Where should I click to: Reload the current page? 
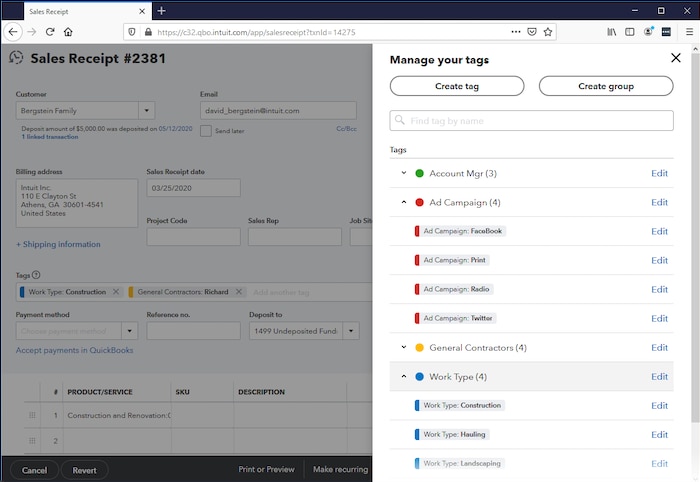(x=50, y=32)
